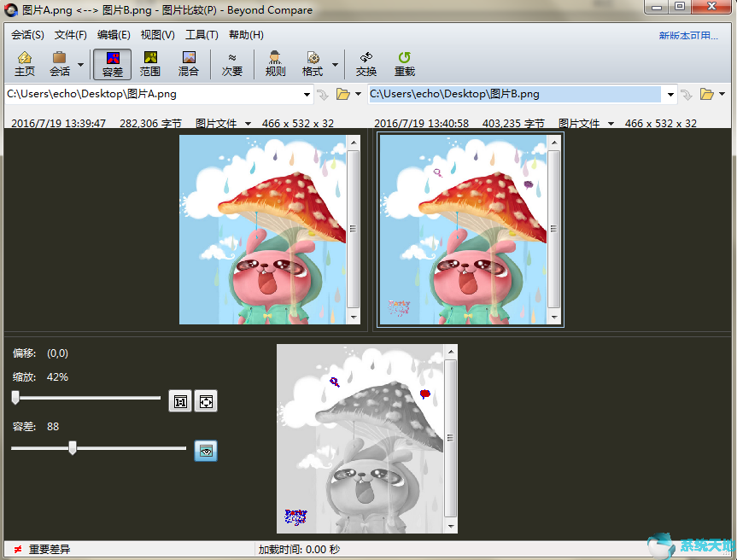This screenshot has height=560, width=737.
Task: Open the 规则 rules settings
Action: (x=276, y=64)
